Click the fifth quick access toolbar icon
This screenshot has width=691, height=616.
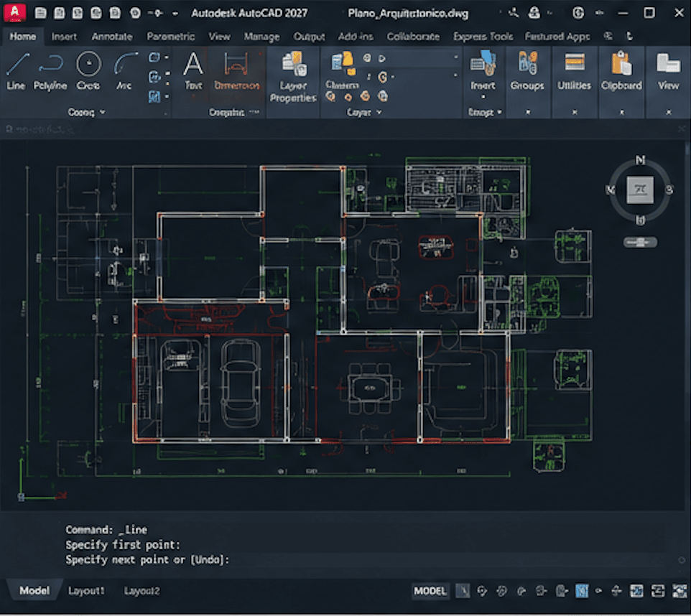(115, 13)
